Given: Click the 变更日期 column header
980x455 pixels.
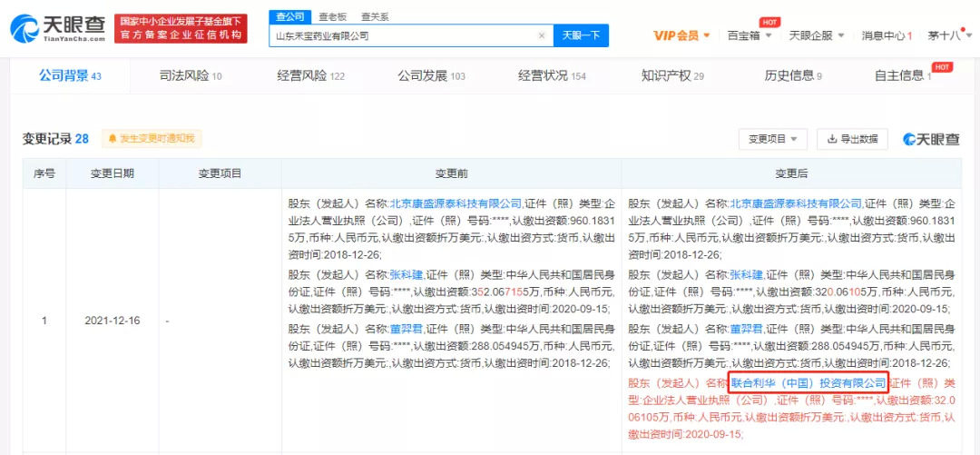Looking at the screenshot, I should coord(113,173).
